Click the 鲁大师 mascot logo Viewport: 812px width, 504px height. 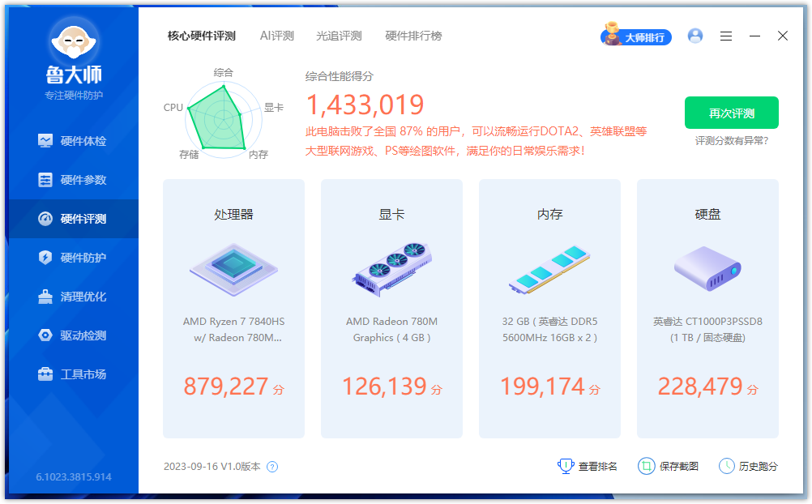click(x=74, y=41)
